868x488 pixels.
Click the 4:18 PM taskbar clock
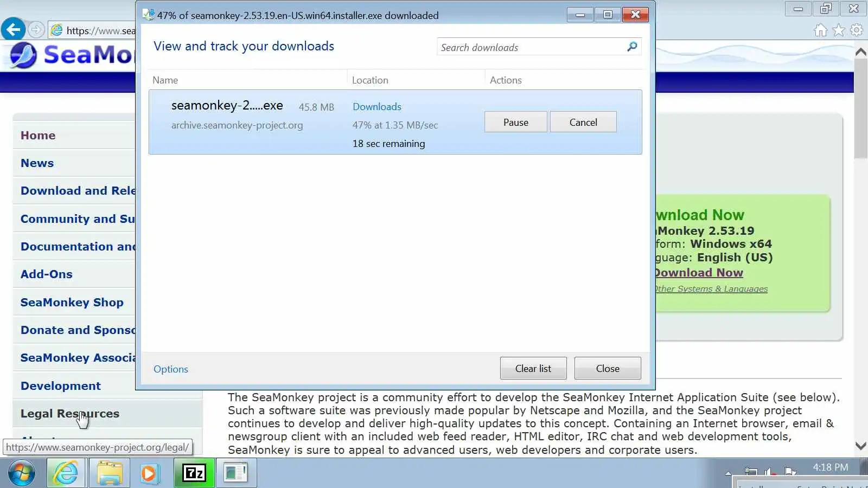pyautogui.click(x=830, y=467)
